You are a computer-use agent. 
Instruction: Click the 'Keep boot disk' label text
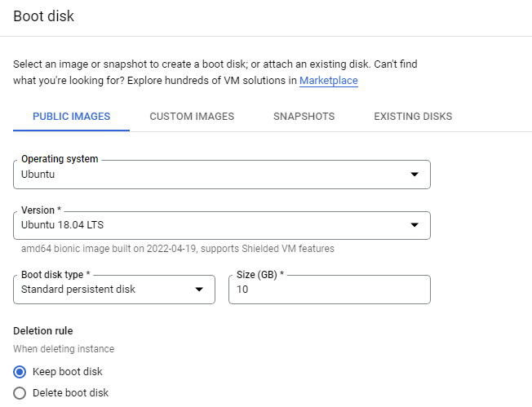click(68, 372)
